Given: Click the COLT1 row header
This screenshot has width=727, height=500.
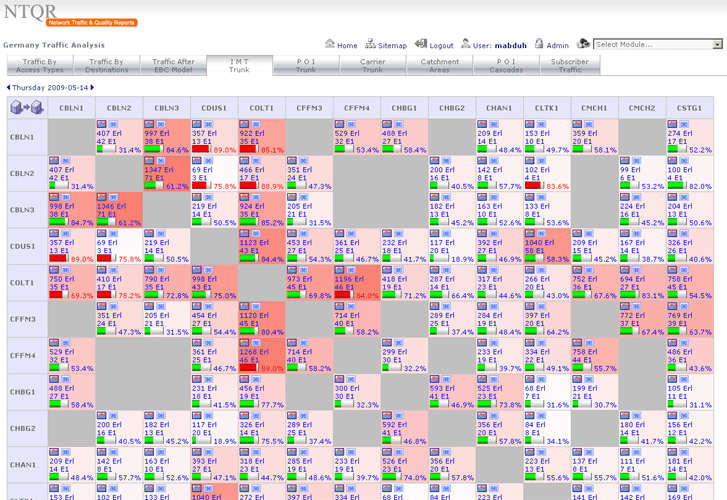Looking at the screenshot, I should click(22, 282).
